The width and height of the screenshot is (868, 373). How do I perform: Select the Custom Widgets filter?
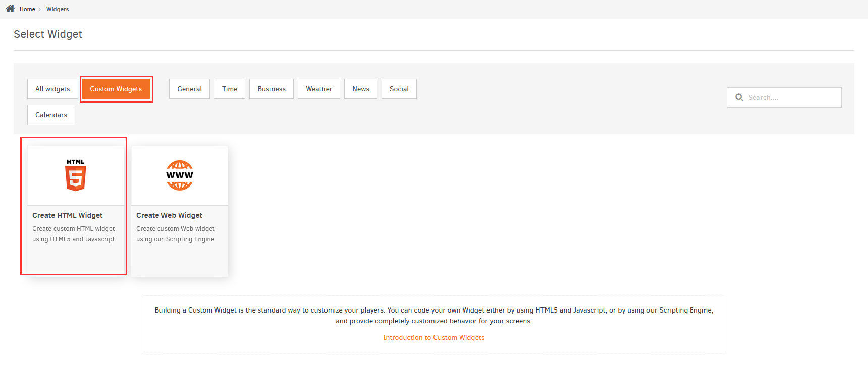(x=116, y=89)
